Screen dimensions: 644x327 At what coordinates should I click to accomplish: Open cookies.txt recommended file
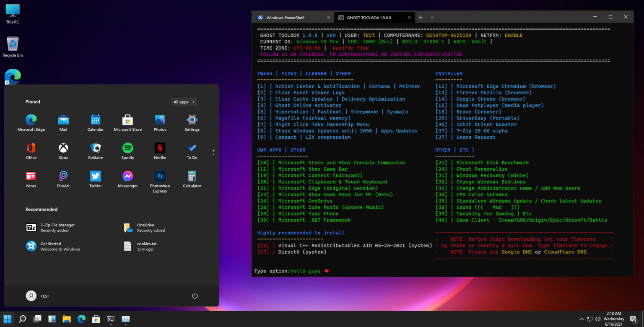tap(140, 246)
